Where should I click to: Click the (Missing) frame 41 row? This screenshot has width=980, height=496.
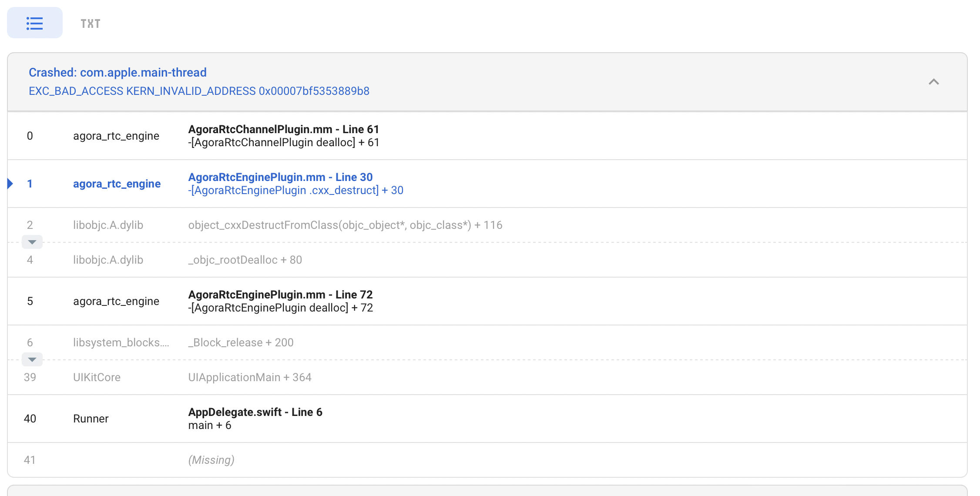click(211, 459)
